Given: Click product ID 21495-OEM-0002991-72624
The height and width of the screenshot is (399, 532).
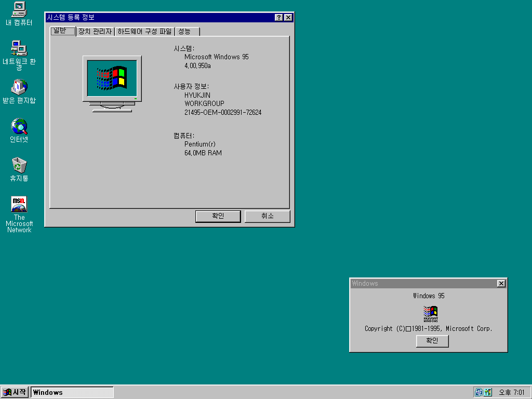Looking at the screenshot, I should click(223, 112).
